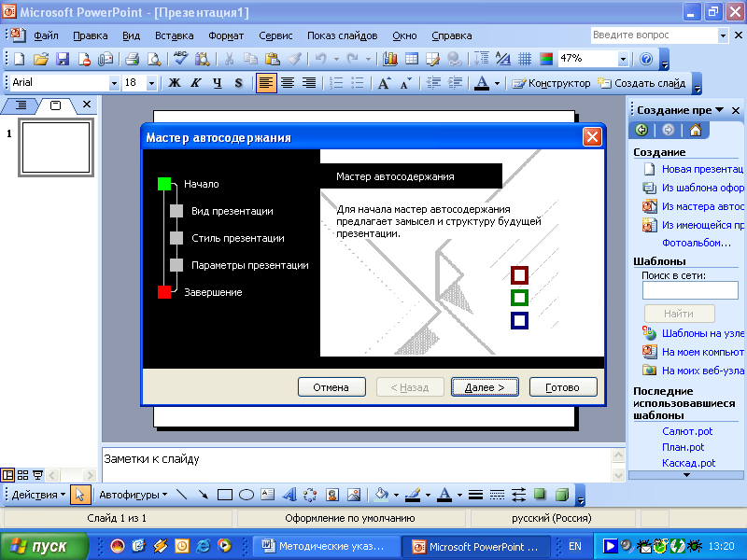Image resolution: width=747 pixels, height=560 pixels.
Task: Toggle the color/grayscale view icon
Action: point(546,59)
